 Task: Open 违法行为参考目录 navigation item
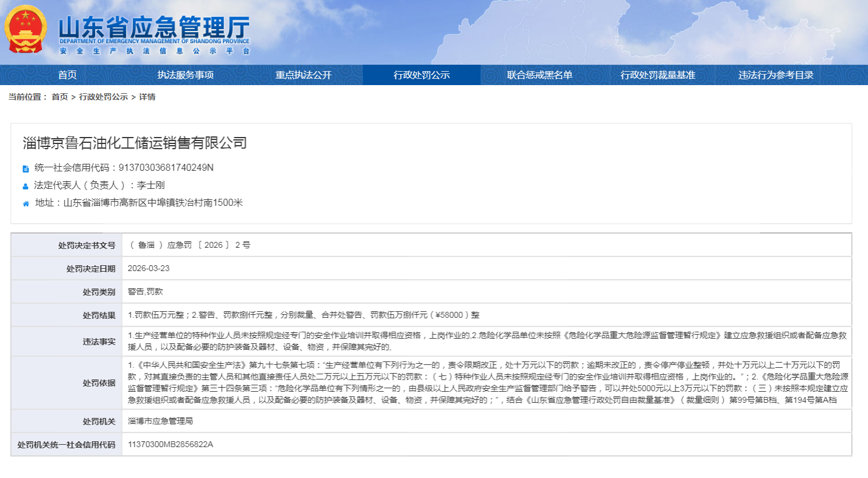pyautogui.click(x=776, y=75)
